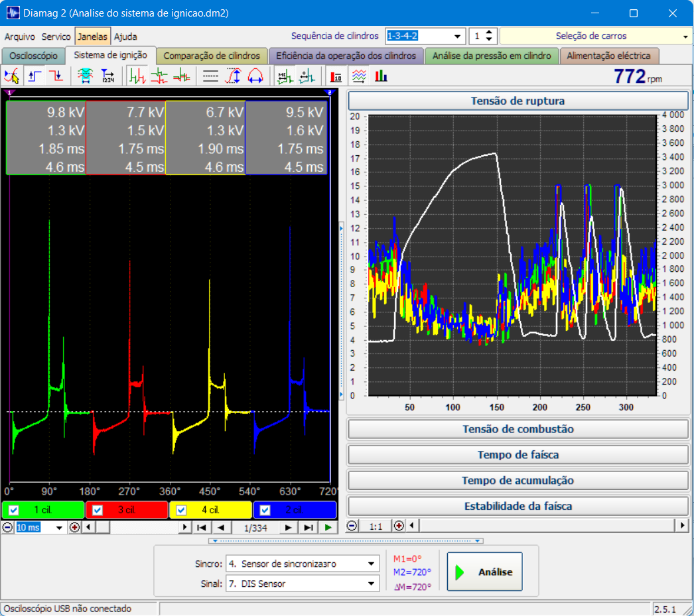Click the oscillogram scrollbar thumb
Screen dimensions: 694x616
tap(103, 527)
